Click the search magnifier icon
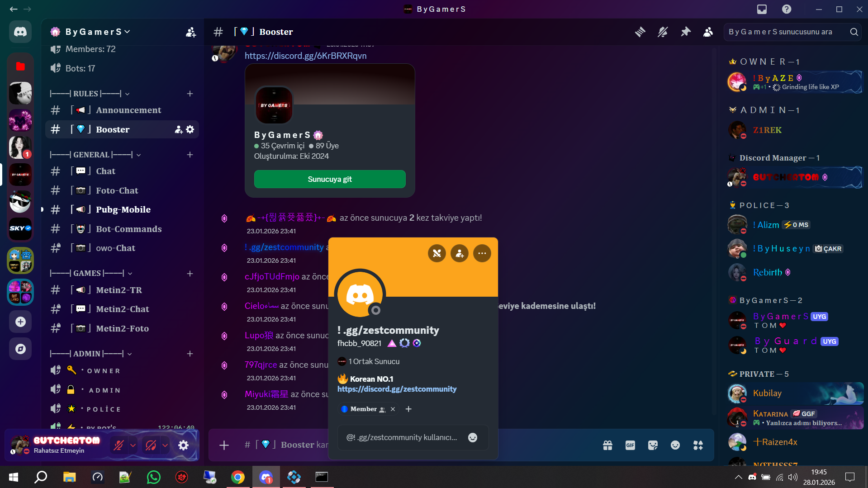The image size is (868, 488). coord(854,32)
